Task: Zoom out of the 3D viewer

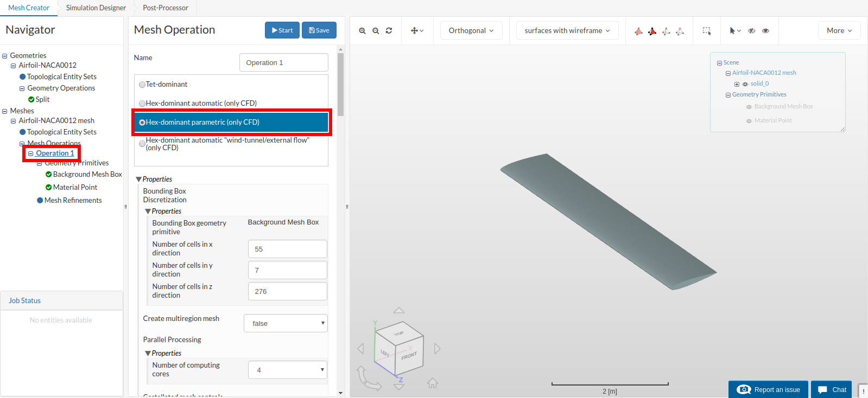Action: [x=376, y=31]
